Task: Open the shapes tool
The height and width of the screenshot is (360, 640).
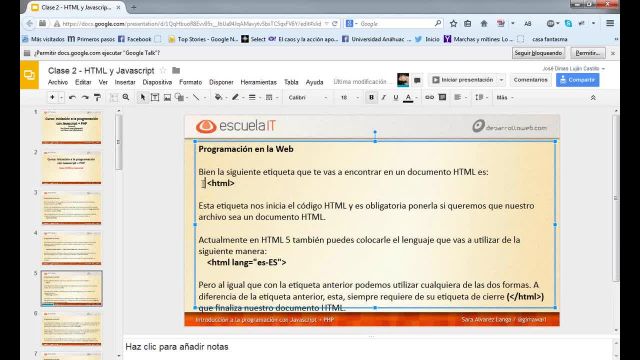Action: [x=180, y=98]
